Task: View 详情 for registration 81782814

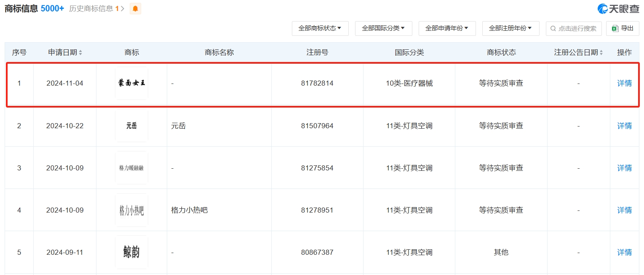Action: 624,83
